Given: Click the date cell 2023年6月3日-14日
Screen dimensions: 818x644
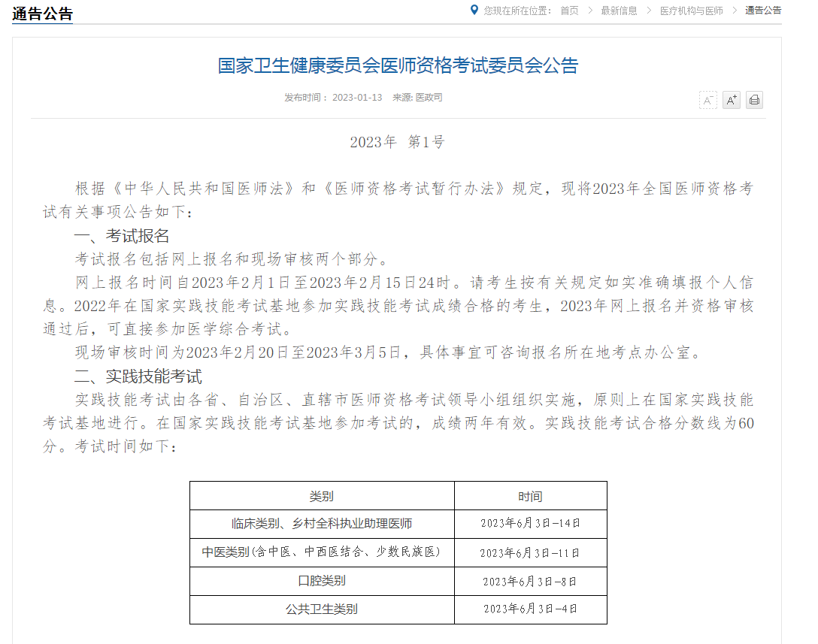Looking at the screenshot, I should click(530, 524).
